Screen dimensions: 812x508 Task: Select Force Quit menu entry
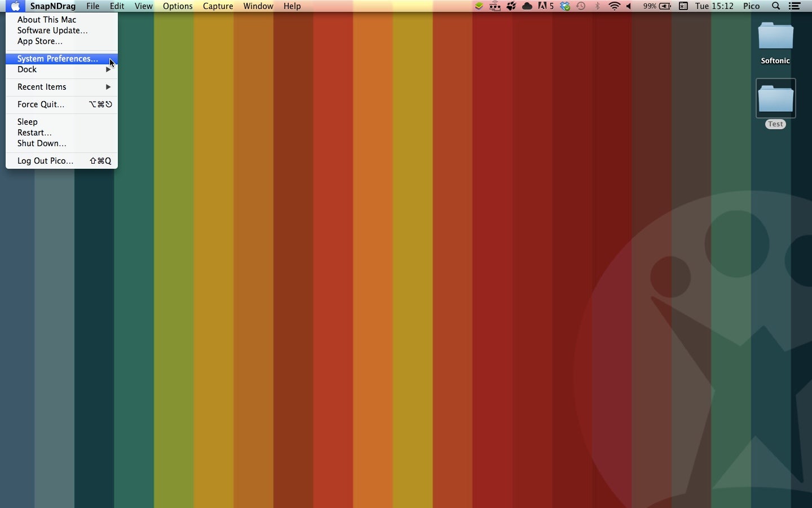[41, 104]
